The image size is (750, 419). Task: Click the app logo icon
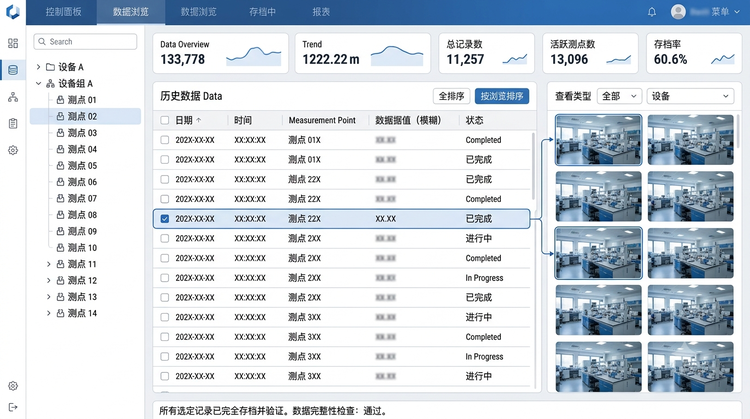pos(13,11)
